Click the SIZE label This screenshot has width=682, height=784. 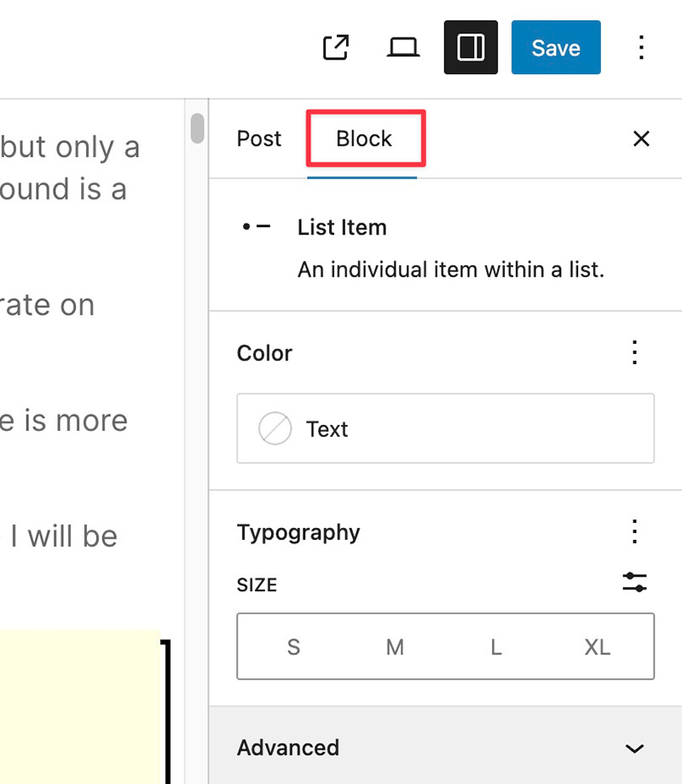coord(257,585)
